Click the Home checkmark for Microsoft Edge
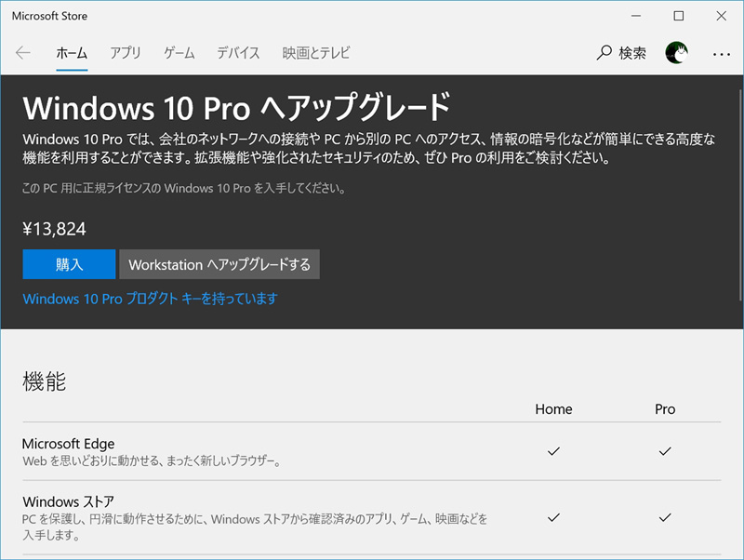Viewport: 744px width, 560px height. [x=553, y=451]
